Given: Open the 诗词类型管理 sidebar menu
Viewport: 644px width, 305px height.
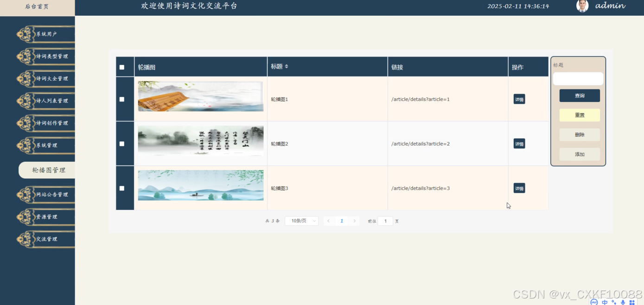Looking at the screenshot, I should pyautogui.click(x=45, y=56).
